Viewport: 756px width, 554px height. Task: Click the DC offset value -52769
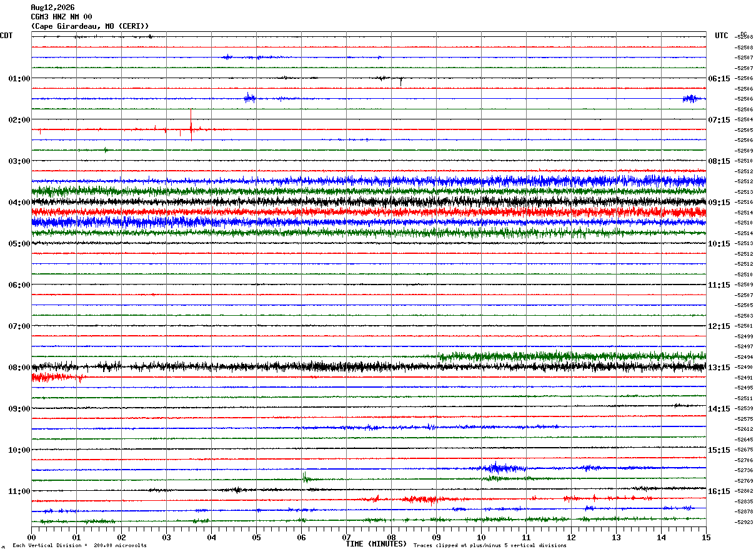[x=744, y=481]
